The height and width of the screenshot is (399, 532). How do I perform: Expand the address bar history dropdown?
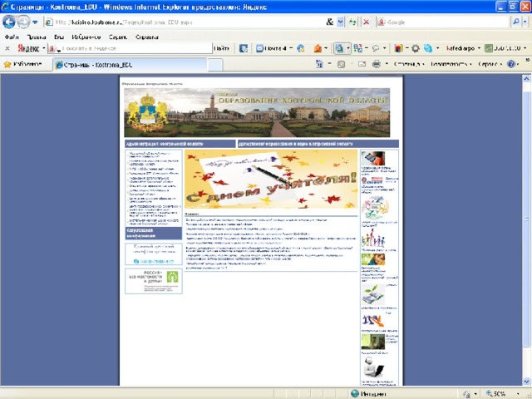(341, 22)
